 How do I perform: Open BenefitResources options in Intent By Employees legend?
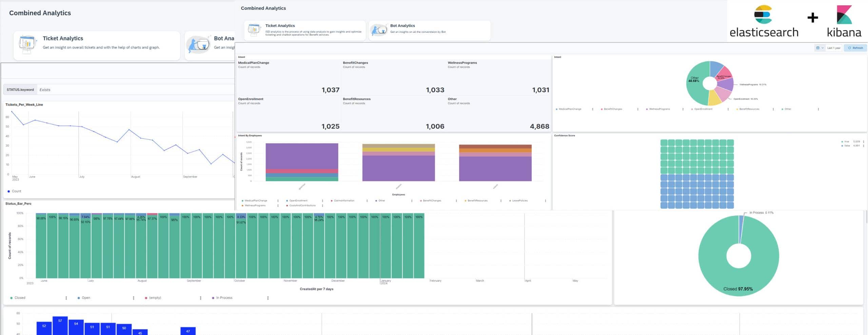500,201
